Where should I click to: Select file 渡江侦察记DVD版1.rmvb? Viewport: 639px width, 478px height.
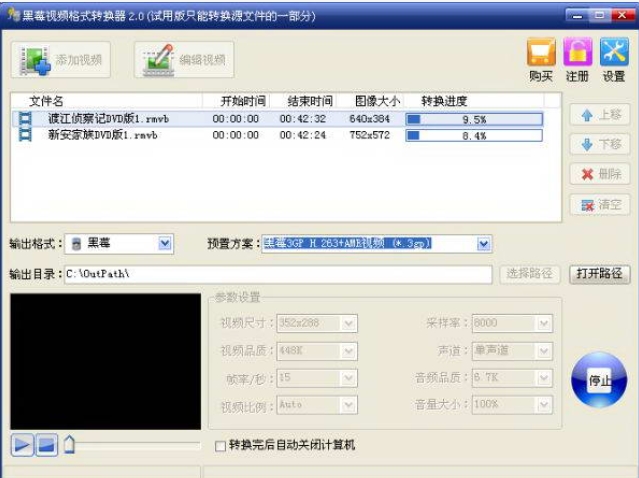point(108,119)
